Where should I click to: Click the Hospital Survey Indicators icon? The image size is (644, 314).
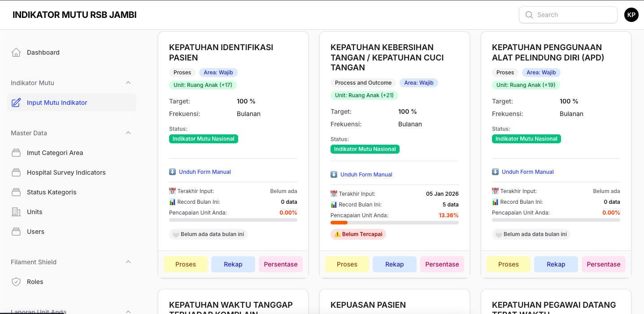pyautogui.click(x=16, y=172)
